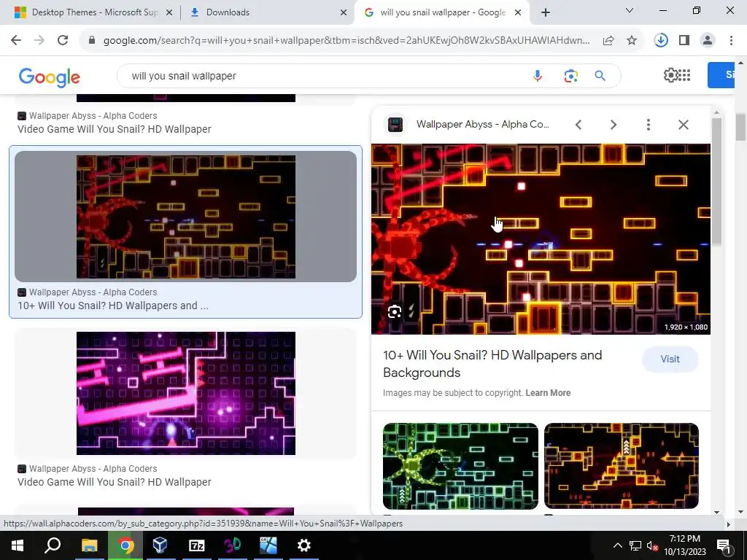
Task: Click the forward navigation arrow
Action: point(39,41)
